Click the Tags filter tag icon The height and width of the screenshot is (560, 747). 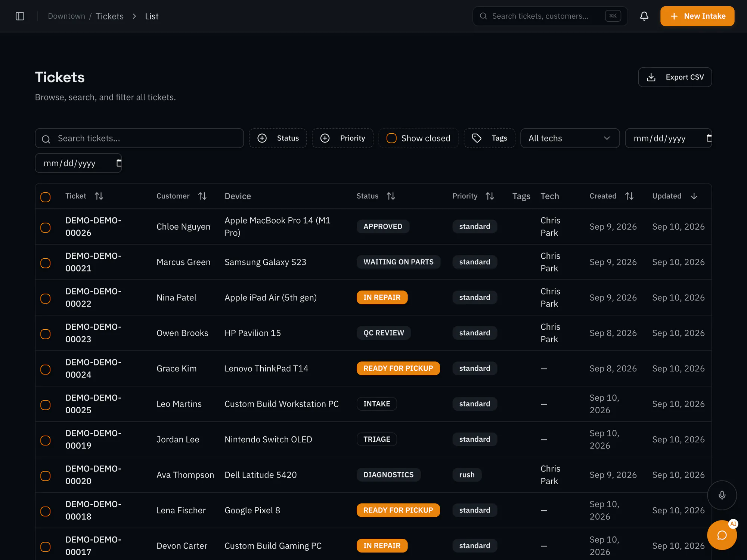[x=477, y=138]
